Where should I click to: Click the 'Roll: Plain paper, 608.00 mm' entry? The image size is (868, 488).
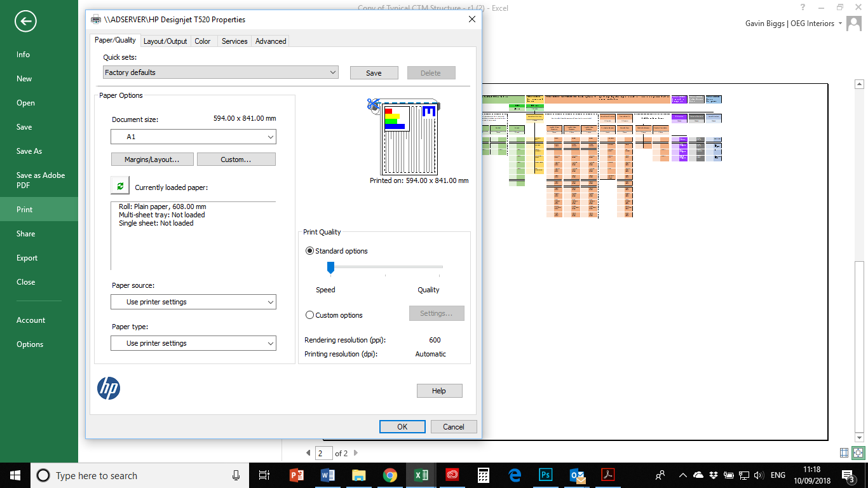(163, 207)
